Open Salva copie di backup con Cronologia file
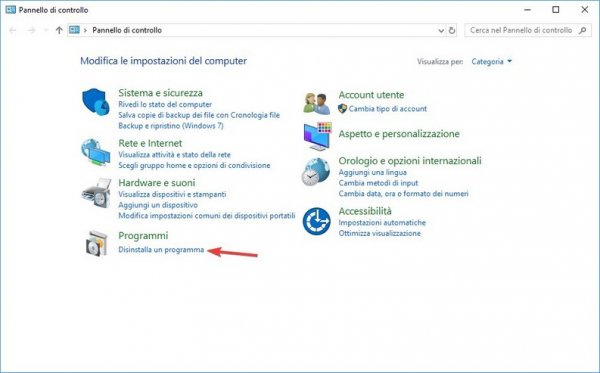The height and width of the screenshot is (373, 600). (199, 115)
